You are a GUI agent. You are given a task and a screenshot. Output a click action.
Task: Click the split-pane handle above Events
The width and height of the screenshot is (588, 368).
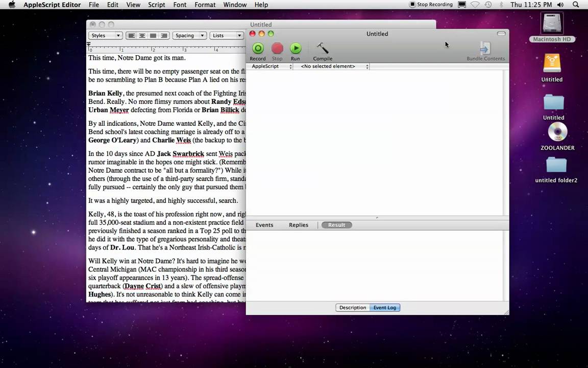pos(377,218)
